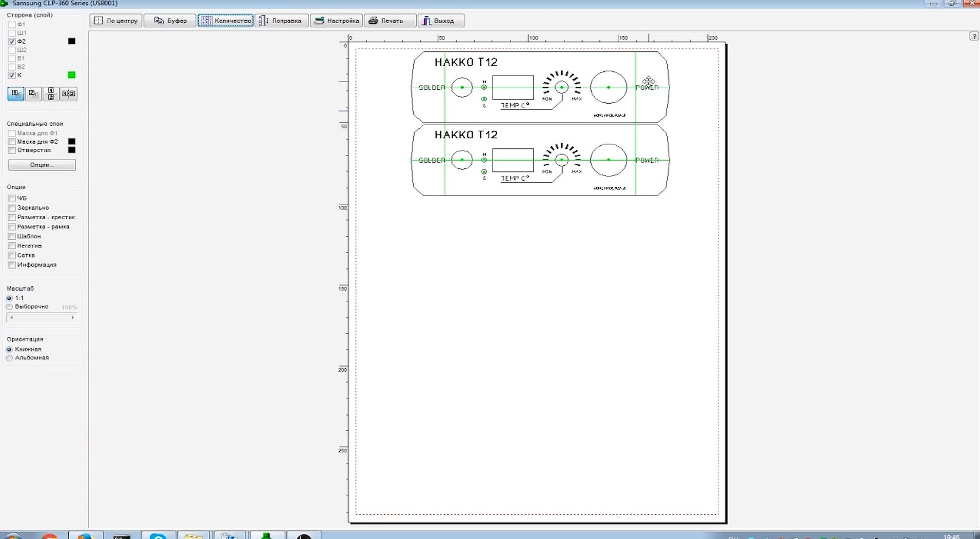Screen dimensions: 980x539
Task: Open the Опции... button
Action: 42,165
